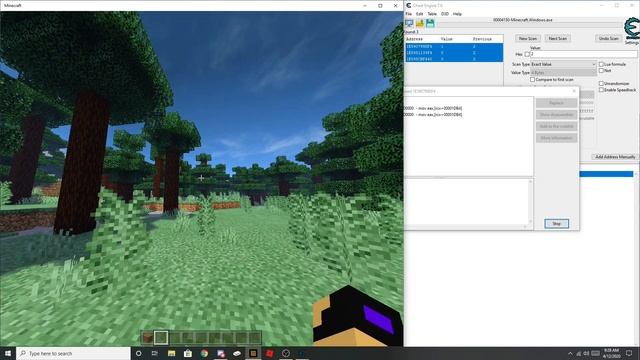Screen dimensions: 640x360
Task: Click the network icon in system tray
Action: pyautogui.click(x=579, y=353)
